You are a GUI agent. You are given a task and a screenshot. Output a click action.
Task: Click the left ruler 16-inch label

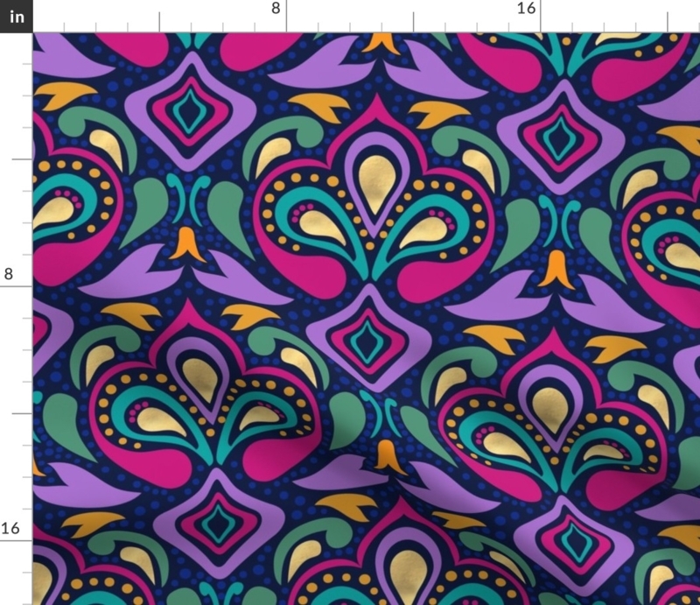coord(10,528)
